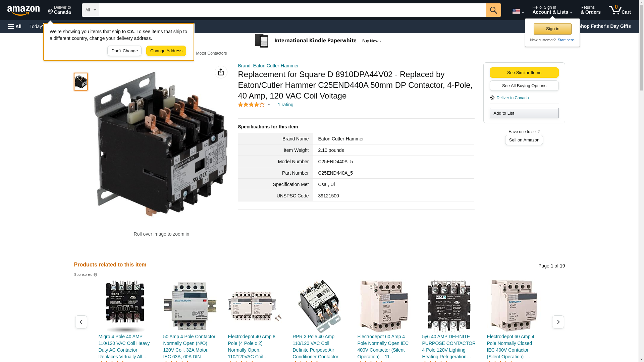Click the Sponsored info icon
This screenshot has width=644, height=362.
95,275
